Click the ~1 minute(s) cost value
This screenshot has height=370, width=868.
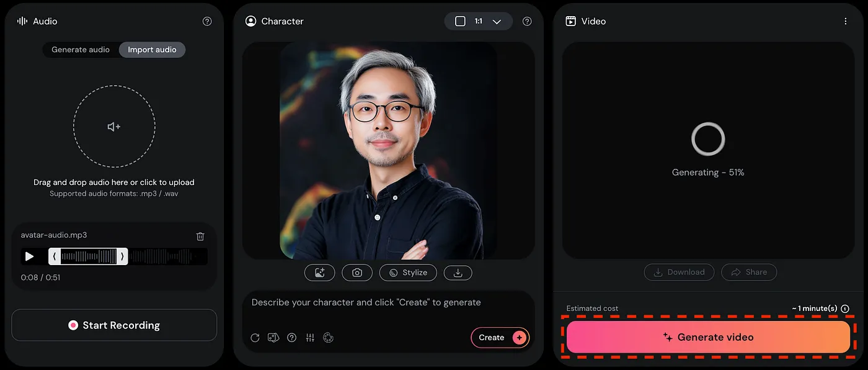815,309
